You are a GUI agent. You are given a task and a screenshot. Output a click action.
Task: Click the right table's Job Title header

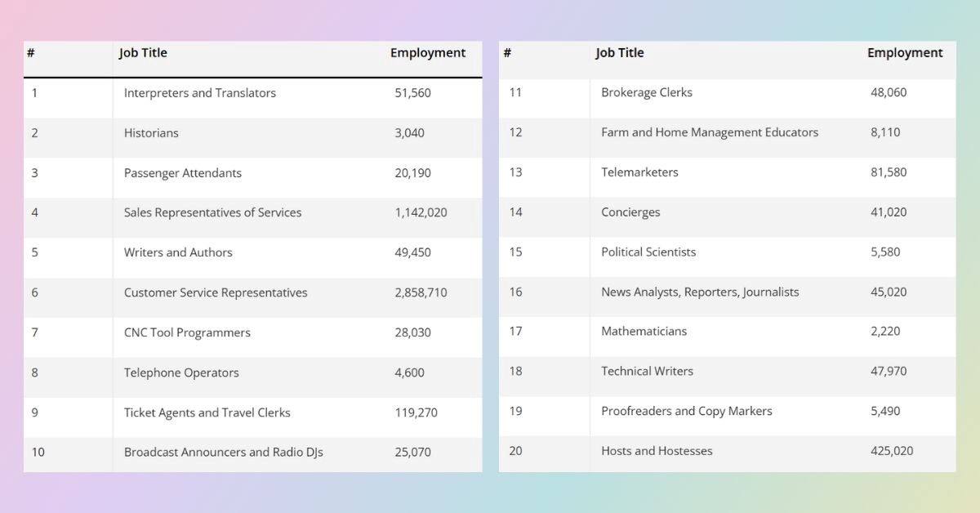(x=620, y=53)
